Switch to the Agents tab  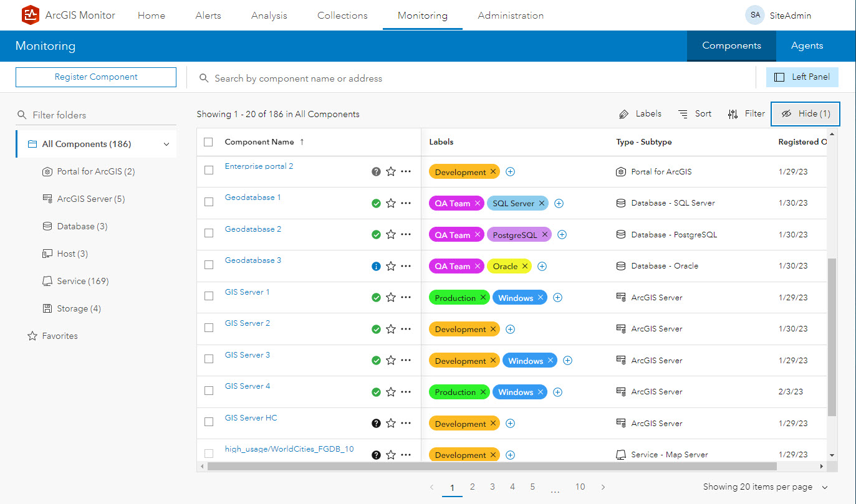tap(807, 45)
